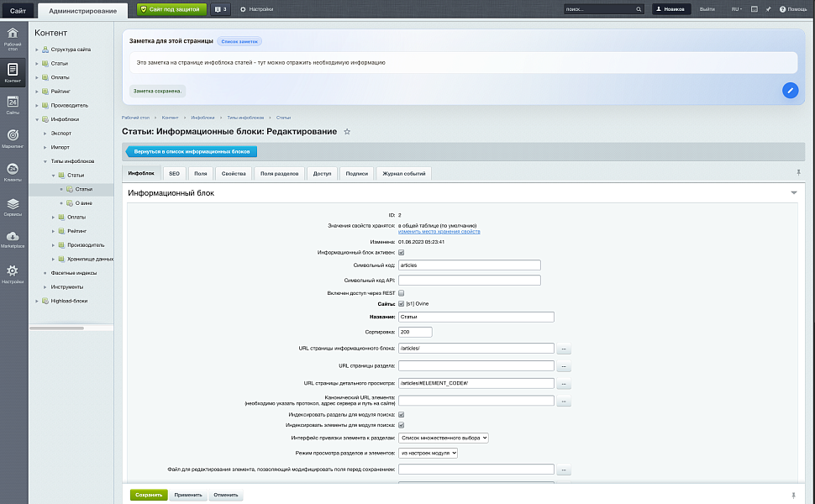Click the pin icon in top header
This screenshot has width=815, height=504.
tap(768, 9)
